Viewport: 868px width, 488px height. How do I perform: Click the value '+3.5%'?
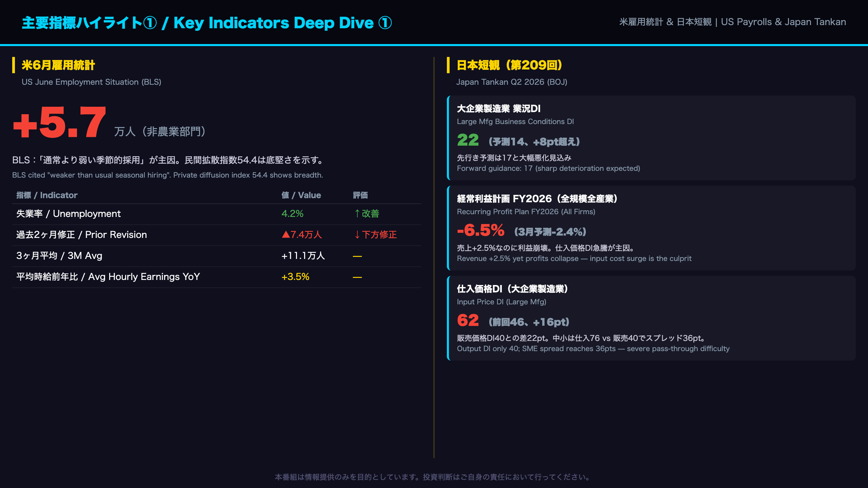295,277
